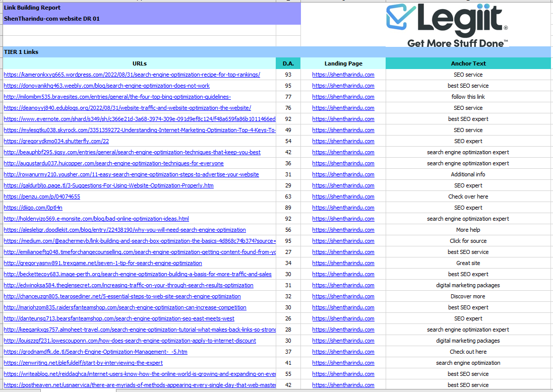Screen dimensions: 553x392
Task: Click the 'Landing Page' column header
Action: [x=343, y=63]
